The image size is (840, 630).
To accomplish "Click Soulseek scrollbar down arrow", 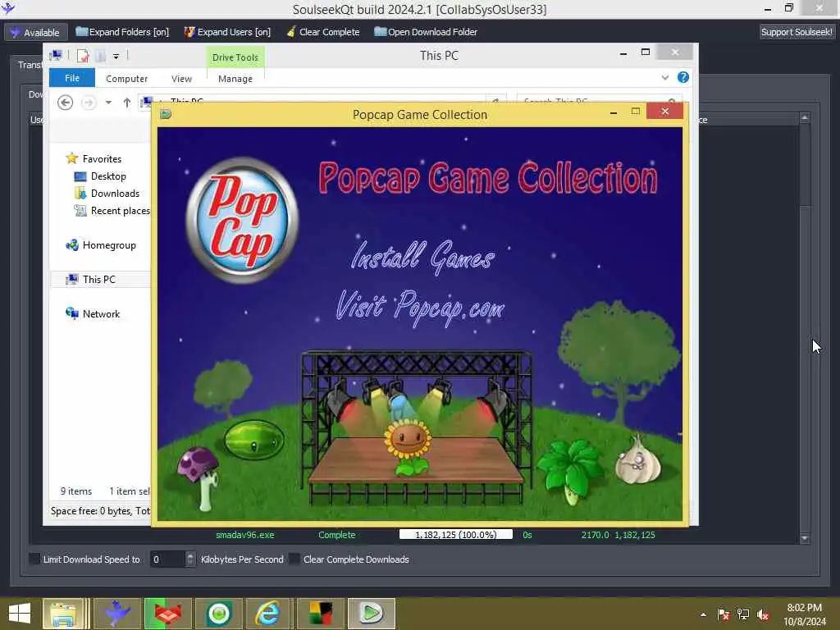I will coord(805,537).
